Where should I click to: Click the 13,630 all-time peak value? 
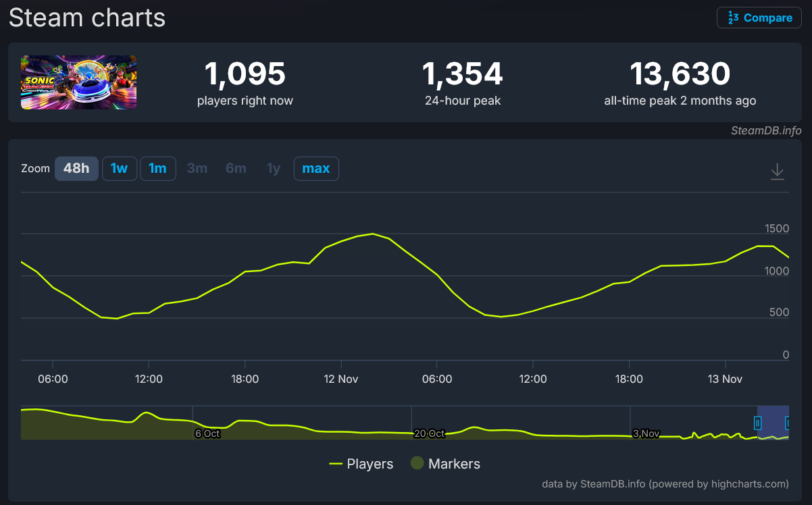[x=680, y=74]
